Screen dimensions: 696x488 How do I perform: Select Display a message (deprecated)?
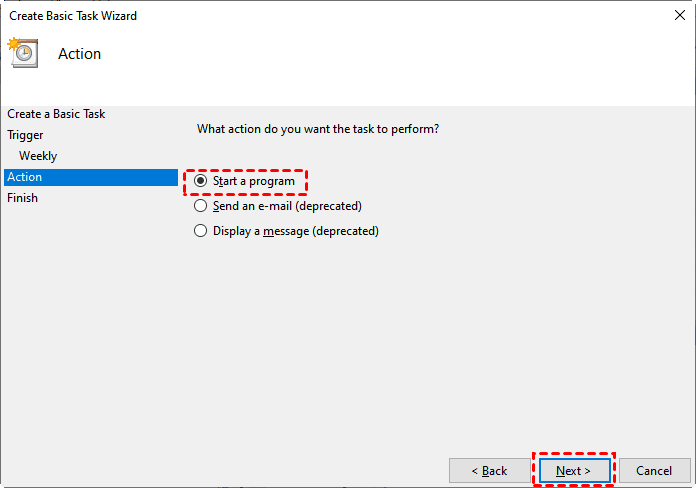pyautogui.click(x=286, y=231)
